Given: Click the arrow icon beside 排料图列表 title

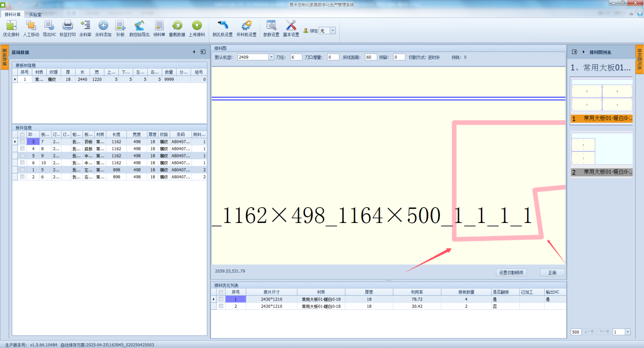Looking at the screenshot, I should 584,52.
